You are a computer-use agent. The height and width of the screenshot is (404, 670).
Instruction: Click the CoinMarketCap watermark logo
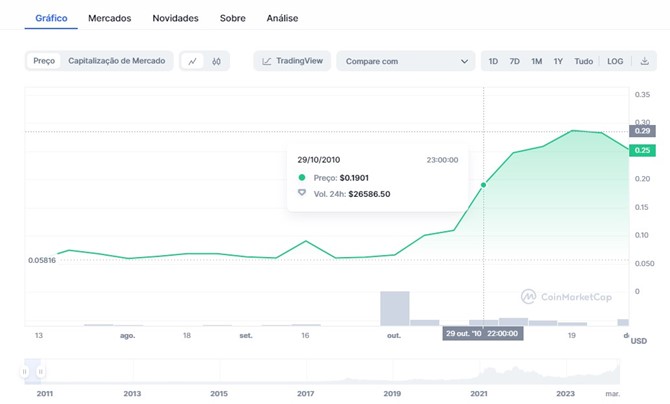click(567, 296)
